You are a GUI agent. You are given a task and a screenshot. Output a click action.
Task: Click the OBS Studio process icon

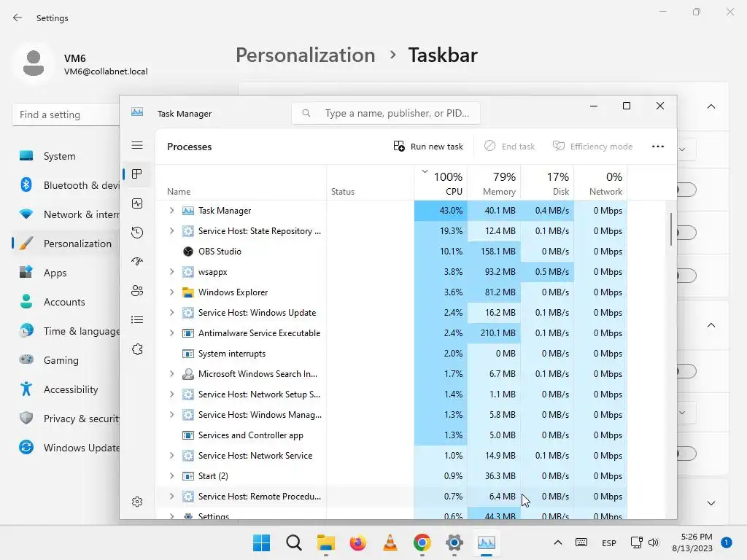[188, 252]
